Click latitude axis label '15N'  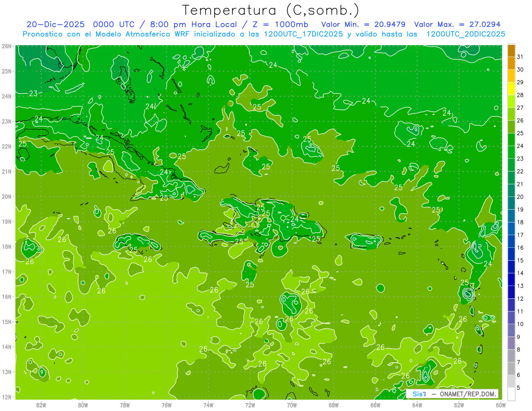click(x=7, y=321)
